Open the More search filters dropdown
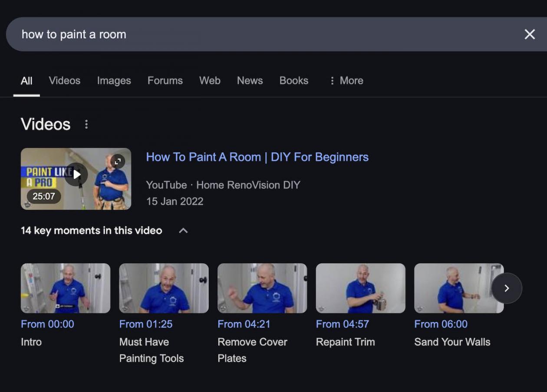 [346, 81]
